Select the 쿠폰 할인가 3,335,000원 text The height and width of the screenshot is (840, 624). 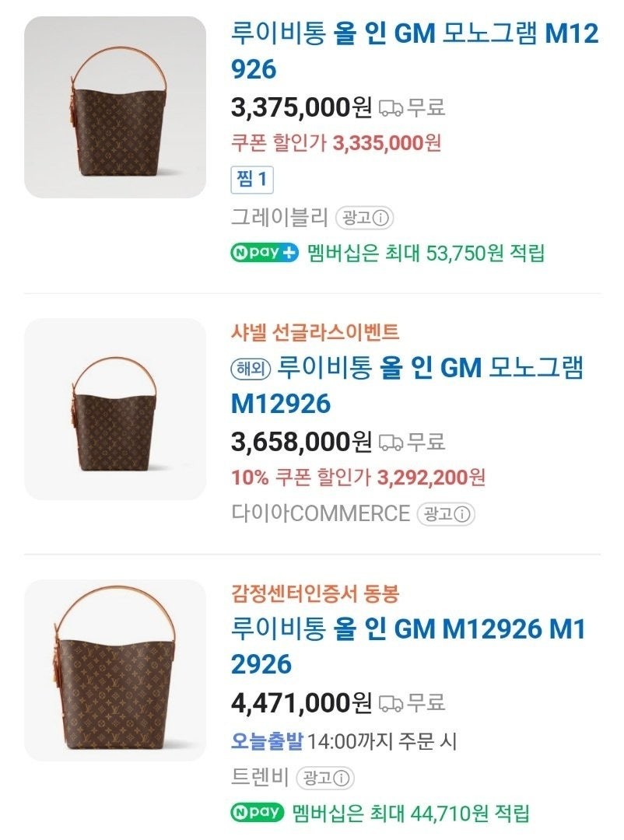click(336, 143)
